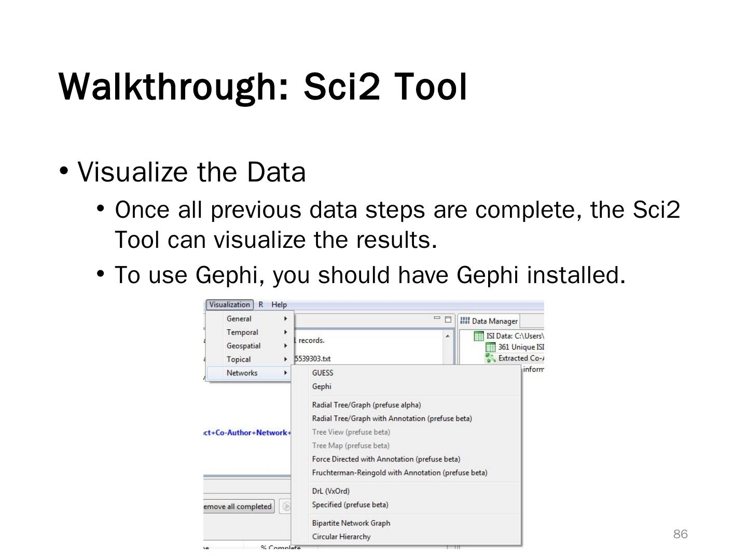This screenshot has width=747, height=560.
Task: Switch to the Data Manager tab
Action: pyautogui.click(x=489, y=321)
